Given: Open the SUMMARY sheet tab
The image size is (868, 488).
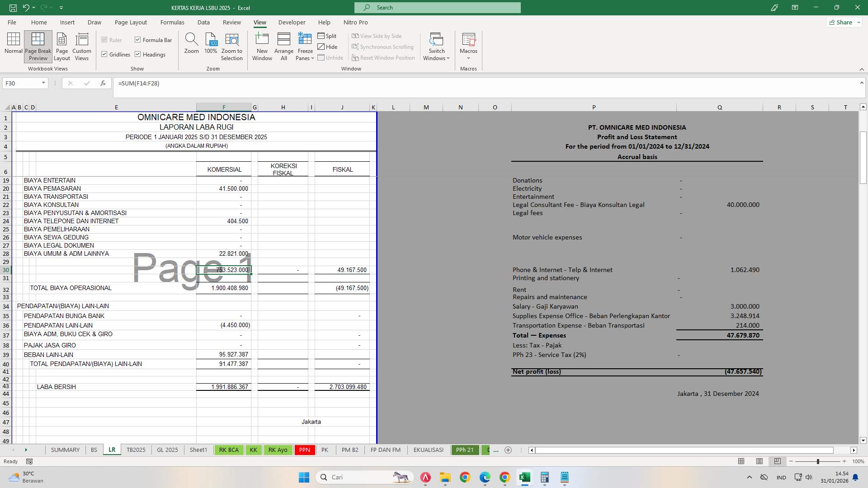Looking at the screenshot, I should pyautogui.click(x=65, y=450).
